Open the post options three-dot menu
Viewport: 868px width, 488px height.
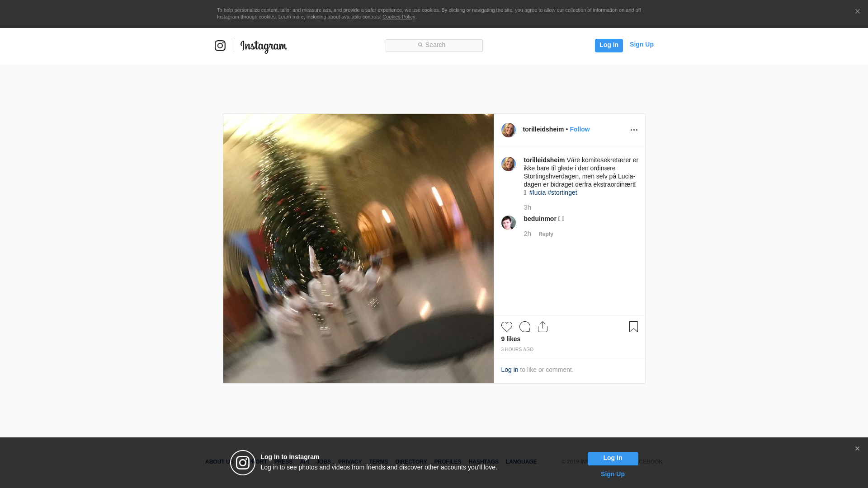point(634,130)
